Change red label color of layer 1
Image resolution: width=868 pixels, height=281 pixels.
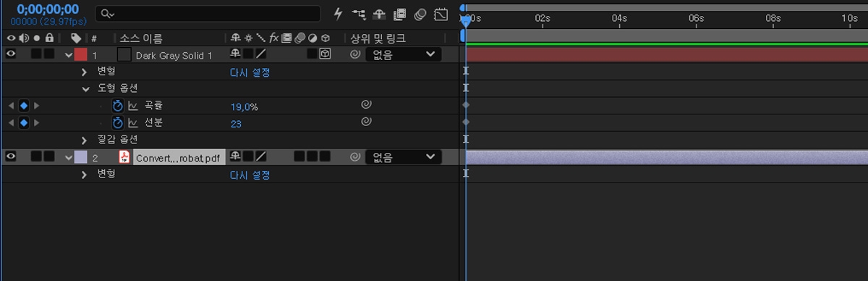click(x=80, y=54)
